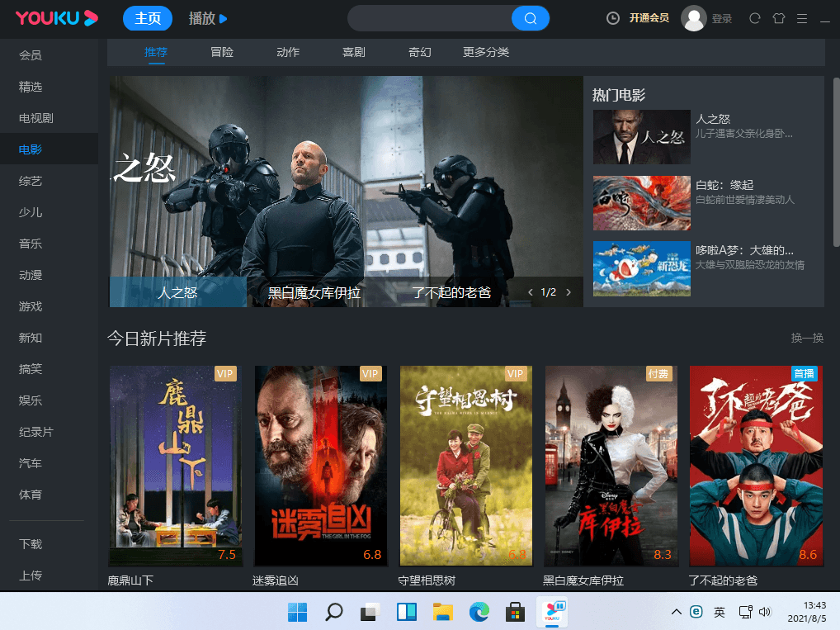Select the 动作 category tab

point(288,52)
